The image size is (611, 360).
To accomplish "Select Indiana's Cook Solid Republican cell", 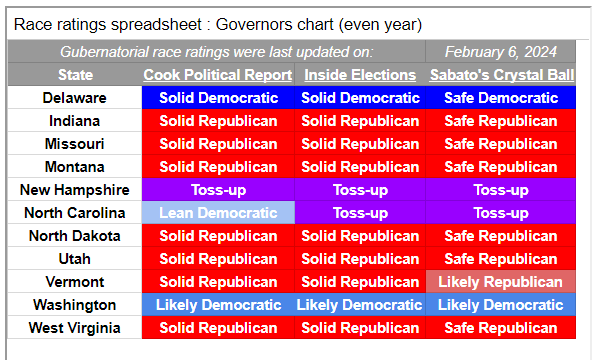I will tap(218, 121).
